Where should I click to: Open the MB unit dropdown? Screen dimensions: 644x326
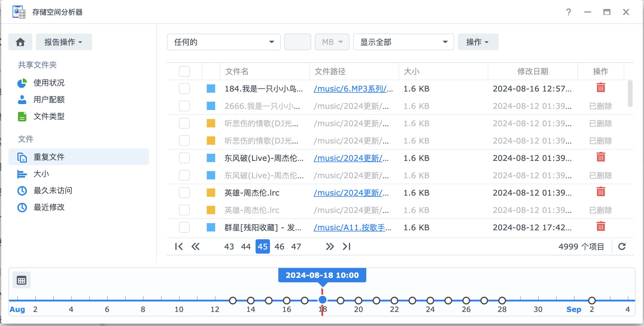332,42
